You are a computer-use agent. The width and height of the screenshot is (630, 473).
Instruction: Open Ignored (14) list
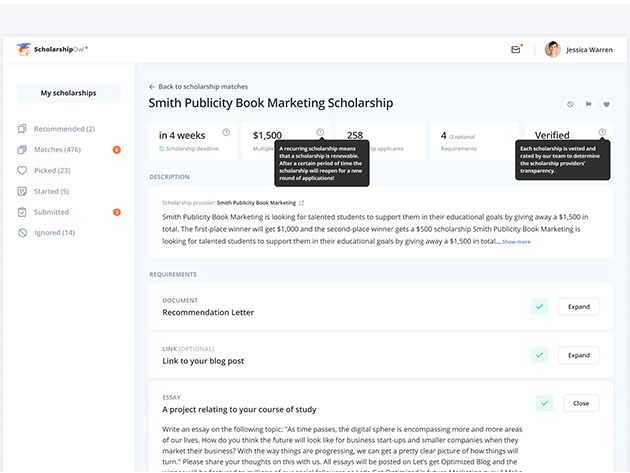click(54, 232)
